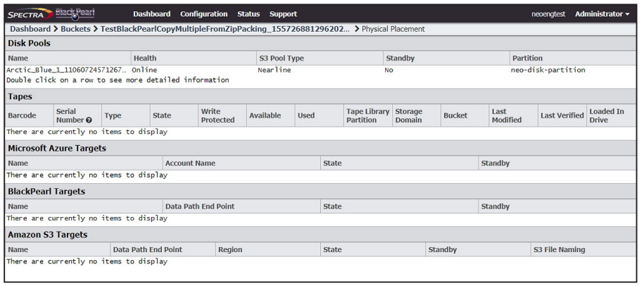Click the Spectra logo icon
Screen dimensions: 644x286
(x=30, y=13)
